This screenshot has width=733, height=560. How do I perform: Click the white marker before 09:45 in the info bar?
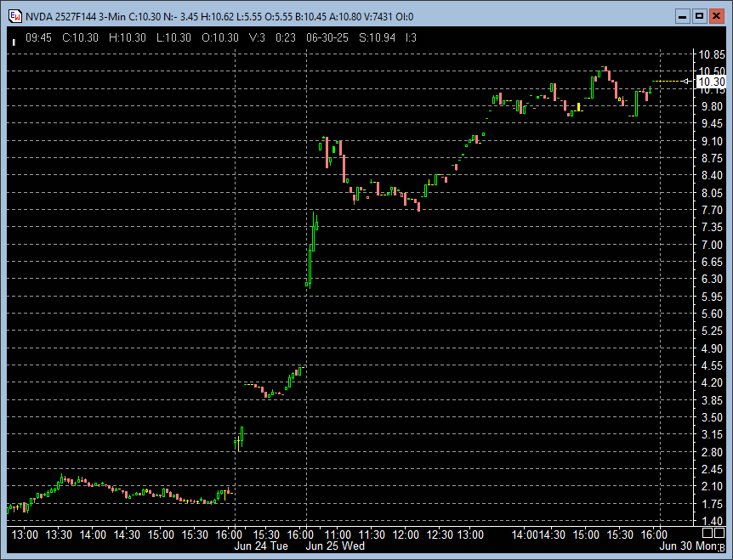(x=14, y=42)
